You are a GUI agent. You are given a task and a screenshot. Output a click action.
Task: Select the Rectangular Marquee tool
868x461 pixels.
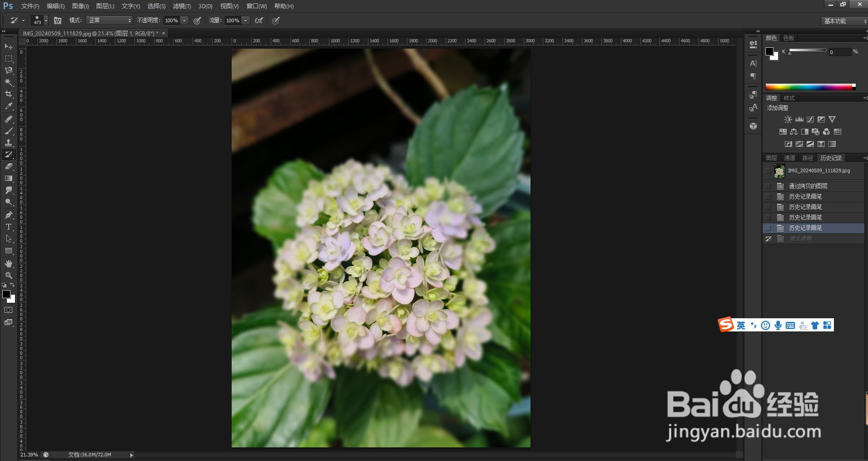coord(9,59)
